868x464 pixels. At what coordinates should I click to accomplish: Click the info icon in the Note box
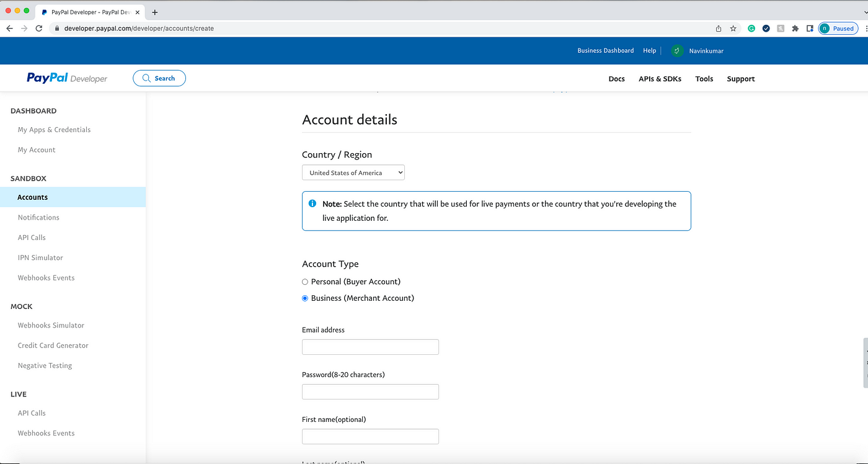pos(312,203)
